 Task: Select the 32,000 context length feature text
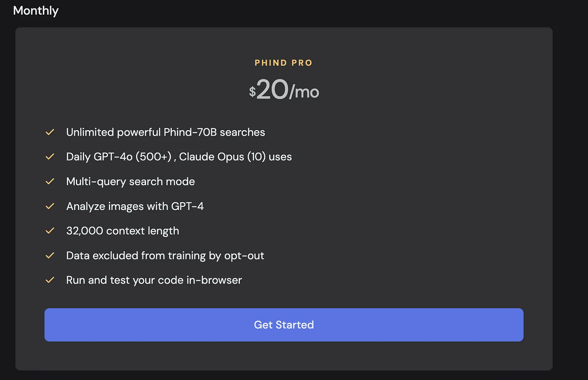pyautogui.click(x=123, y=231)
